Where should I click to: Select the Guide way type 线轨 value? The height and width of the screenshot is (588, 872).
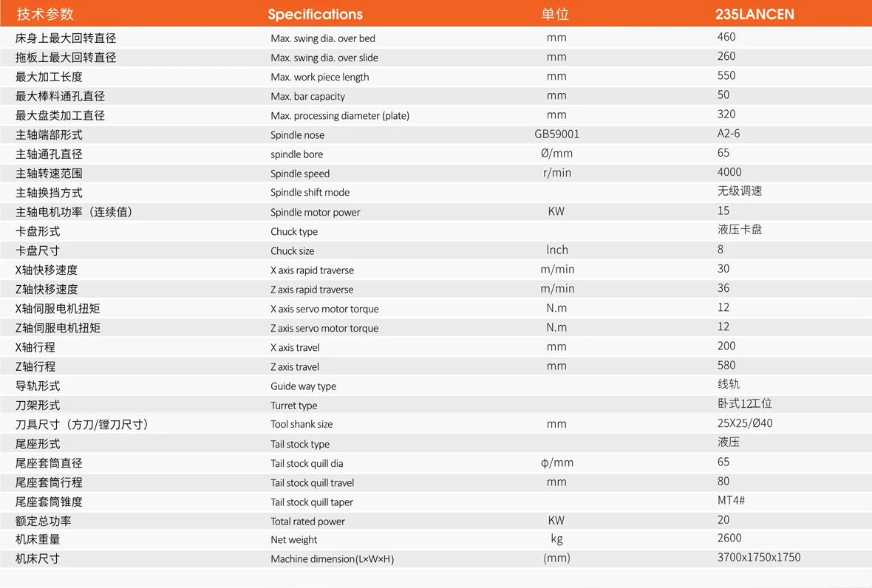[729, 384]
